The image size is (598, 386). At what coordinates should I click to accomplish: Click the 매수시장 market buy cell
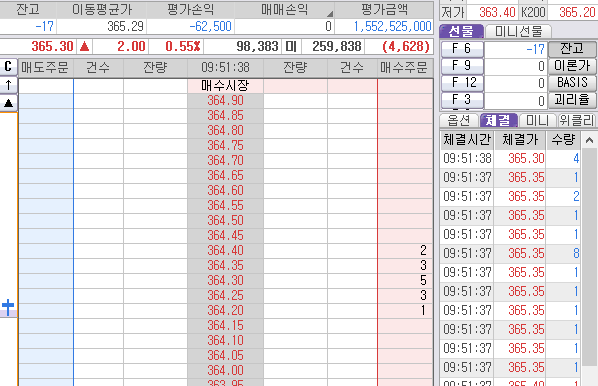(x=225, y=86)
